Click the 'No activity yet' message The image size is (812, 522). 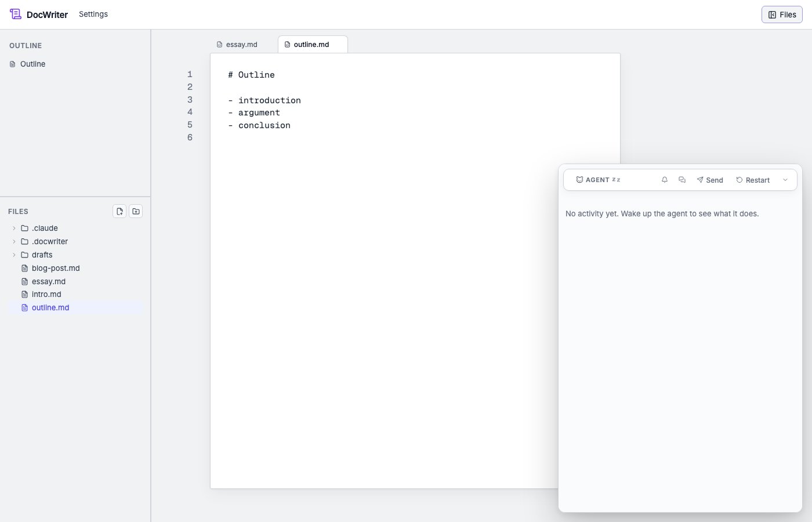pyautogui.click(x=662, y=213)
